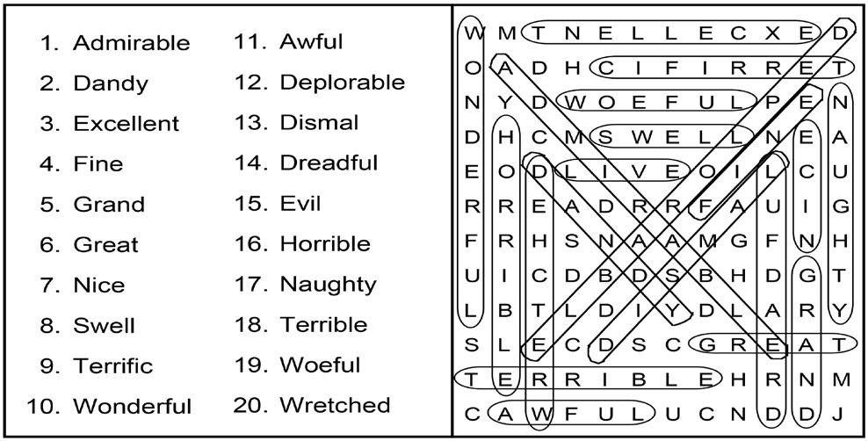The image size is (868, 441).
Task: Click circled TERRIBLE in the puzzle grid
Action: tap(588, 378)
